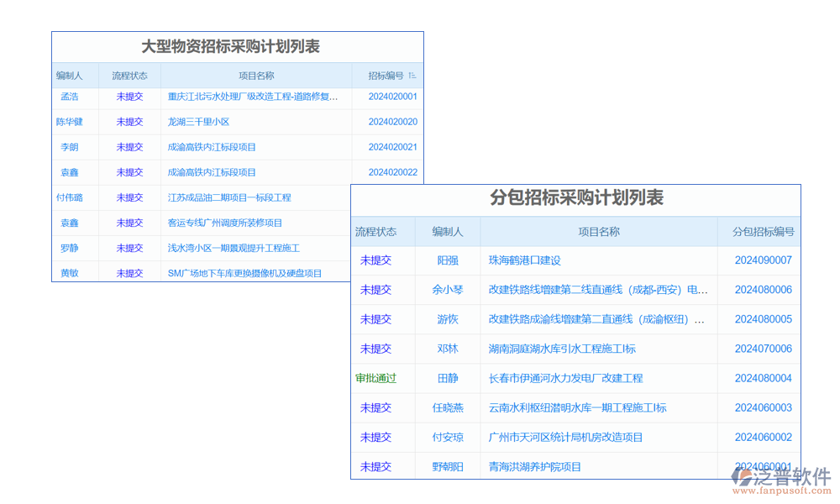Open 长春市伊通河水力发电厂改建工程 project

pyautogui.click(x=565, y=378)
